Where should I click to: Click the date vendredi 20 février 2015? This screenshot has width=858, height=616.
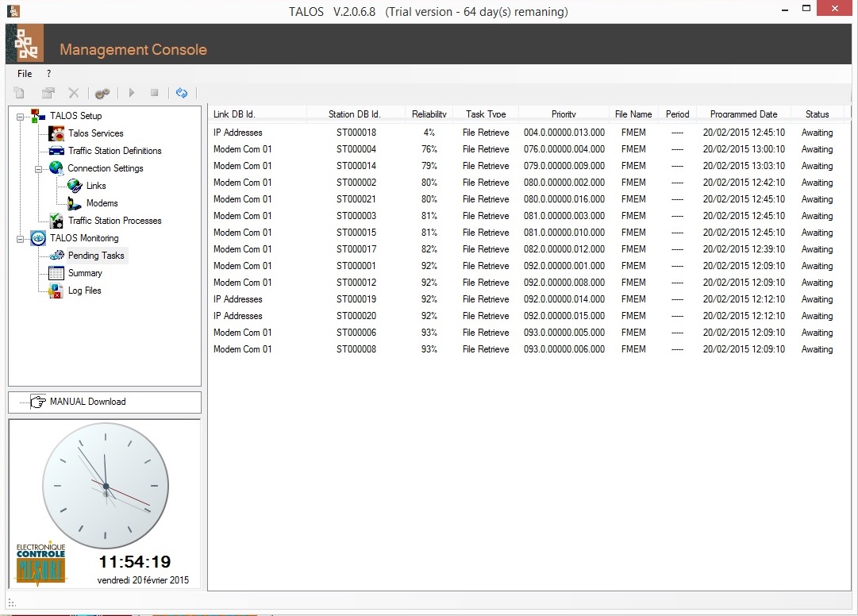pyautogui.click(x=143, y=580)
